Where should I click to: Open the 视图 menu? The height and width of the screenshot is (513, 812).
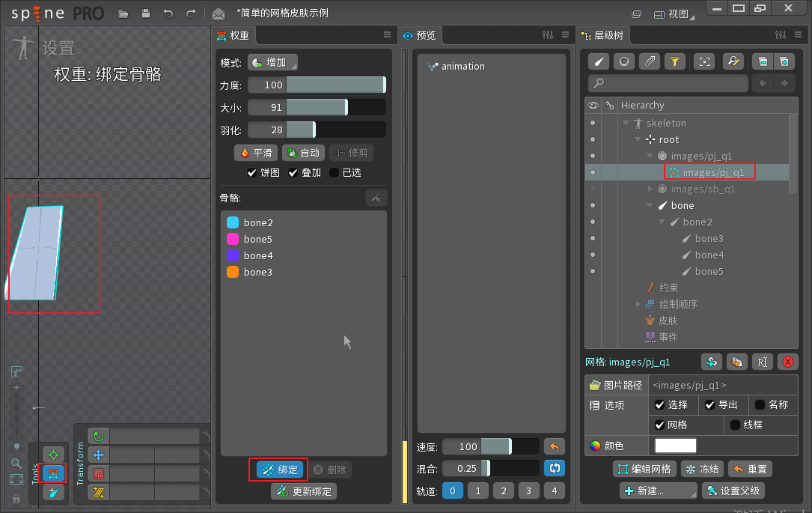point(673,14)
